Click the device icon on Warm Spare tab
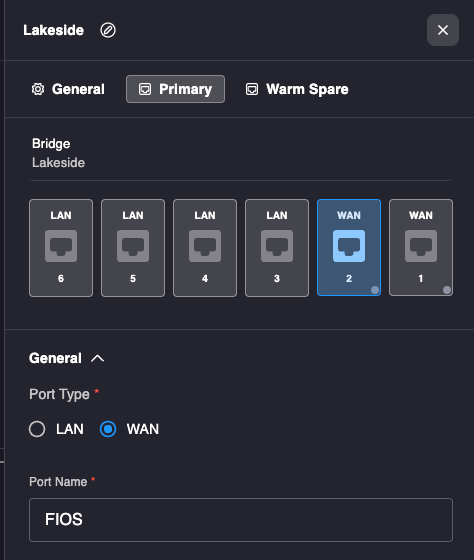This screenshot has height=560, width=474. (x=252, y=89)
